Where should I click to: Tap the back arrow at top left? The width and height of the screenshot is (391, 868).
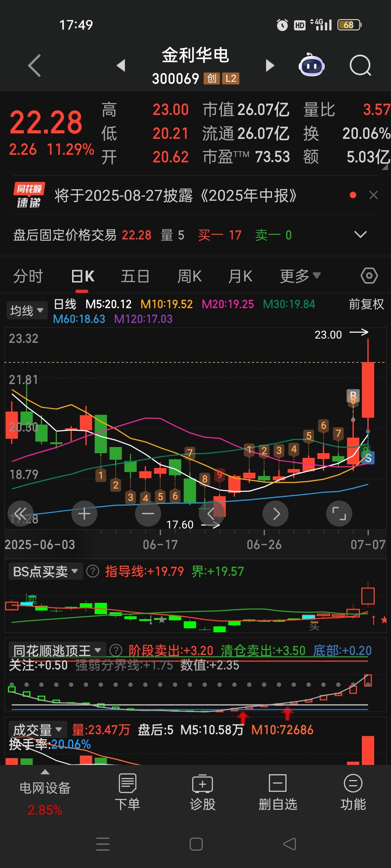point(35,65)
